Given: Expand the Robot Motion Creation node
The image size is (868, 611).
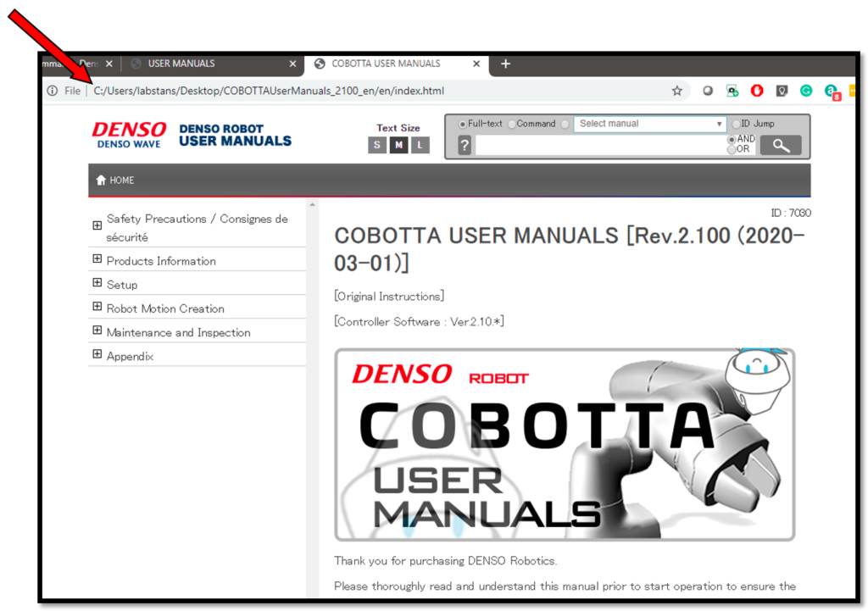Looking at the screenshot, I should [x=97, y=307].
